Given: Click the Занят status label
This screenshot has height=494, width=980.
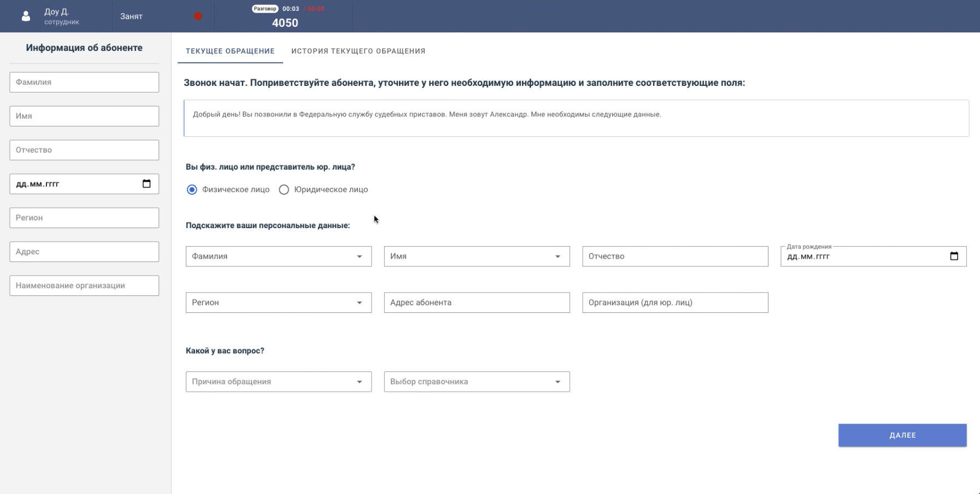Looking at the screenshot, I should (x=131, y=16).
